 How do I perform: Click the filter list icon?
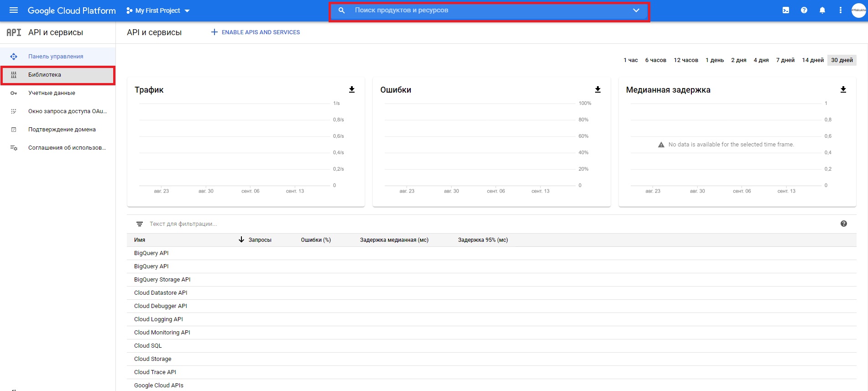[x=140, y=224]
